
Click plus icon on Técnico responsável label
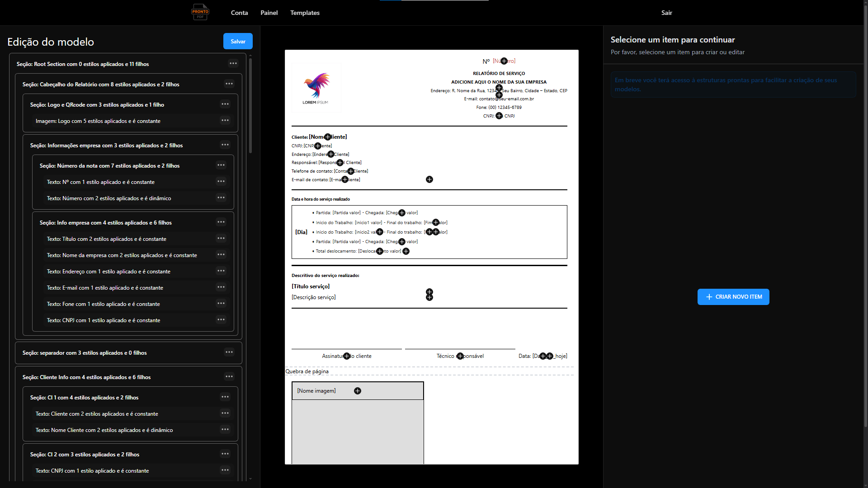coord(460,356)
